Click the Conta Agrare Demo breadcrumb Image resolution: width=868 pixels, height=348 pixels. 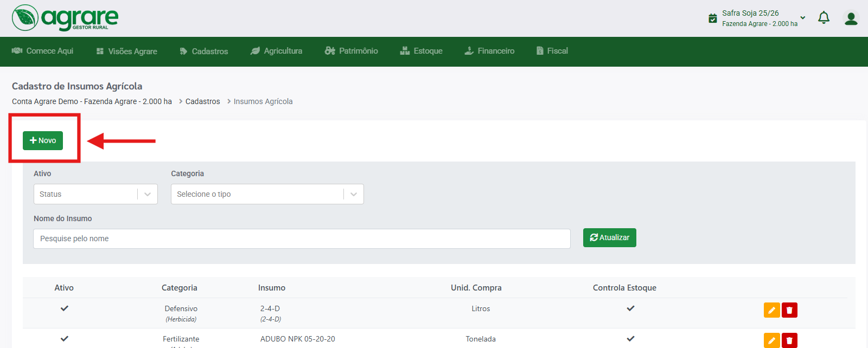(92, 101)
